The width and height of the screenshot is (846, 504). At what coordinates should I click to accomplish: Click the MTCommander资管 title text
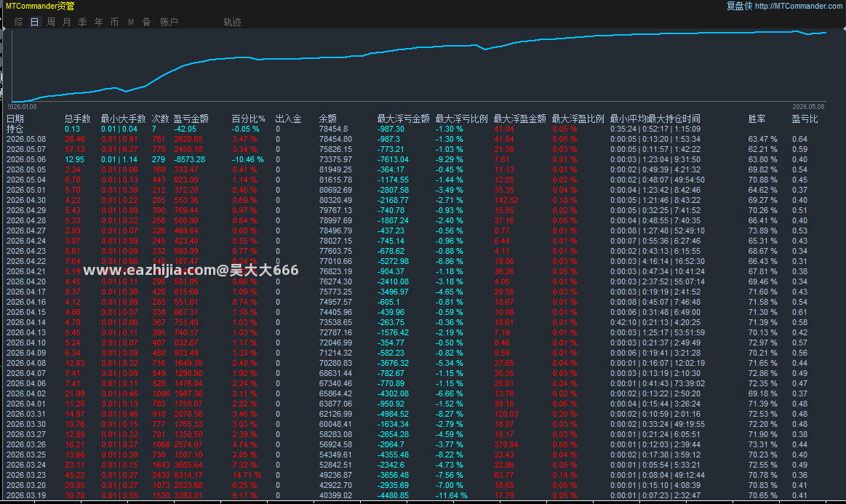tap(40, 6)
